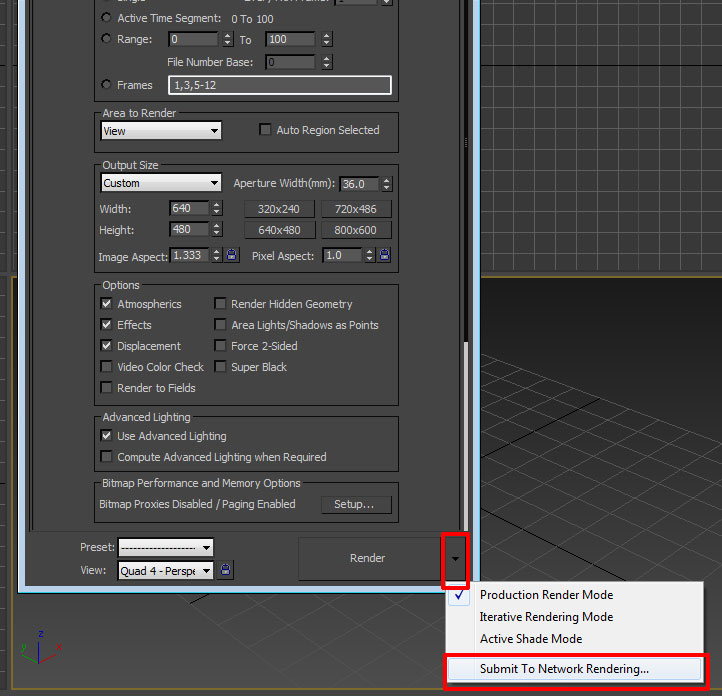Click the Pixel Aspect value field
The image size is (722, 696).
pos(343,255)
